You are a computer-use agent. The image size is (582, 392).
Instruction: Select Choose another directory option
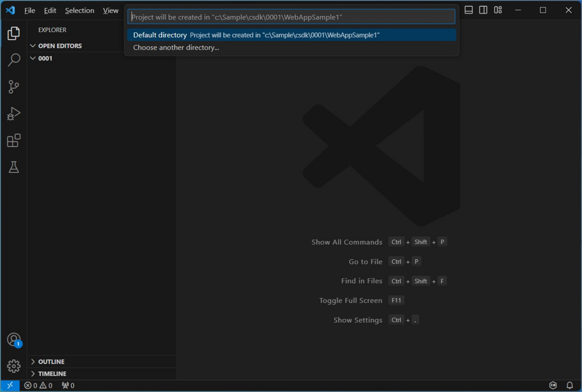click(291, 47)
